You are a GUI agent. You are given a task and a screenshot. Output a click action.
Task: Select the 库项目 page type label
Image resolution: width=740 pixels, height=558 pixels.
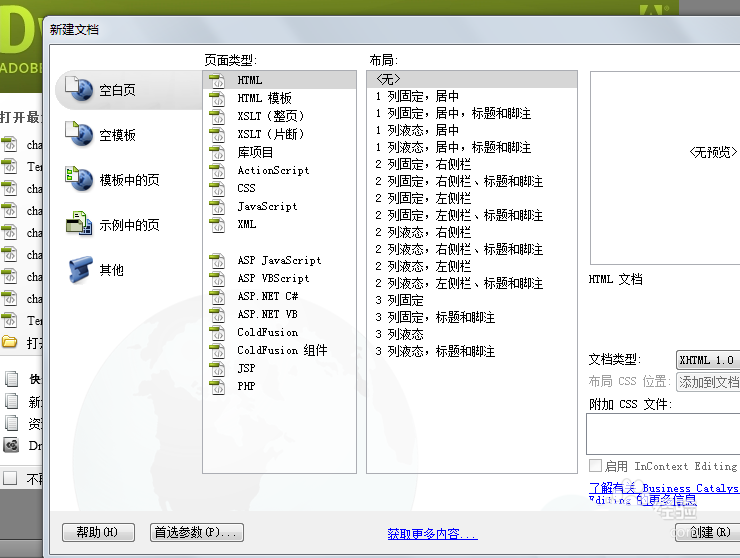(x=255, y=152)
